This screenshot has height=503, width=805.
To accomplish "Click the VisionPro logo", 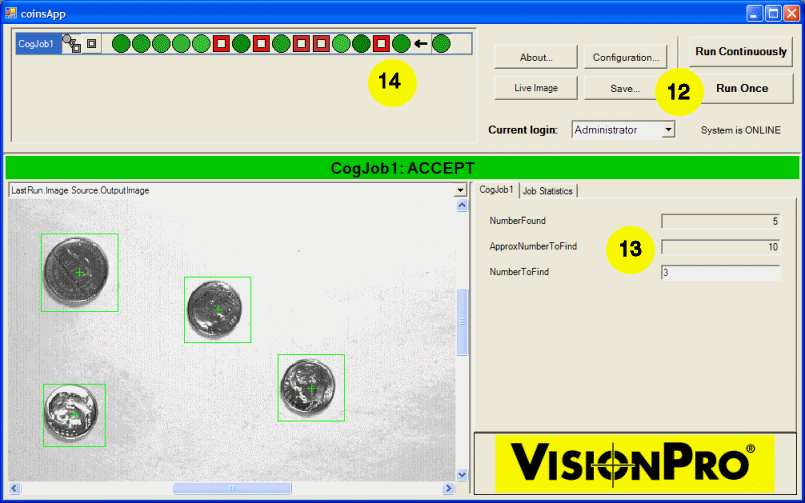I will click(x=634, y=464).
